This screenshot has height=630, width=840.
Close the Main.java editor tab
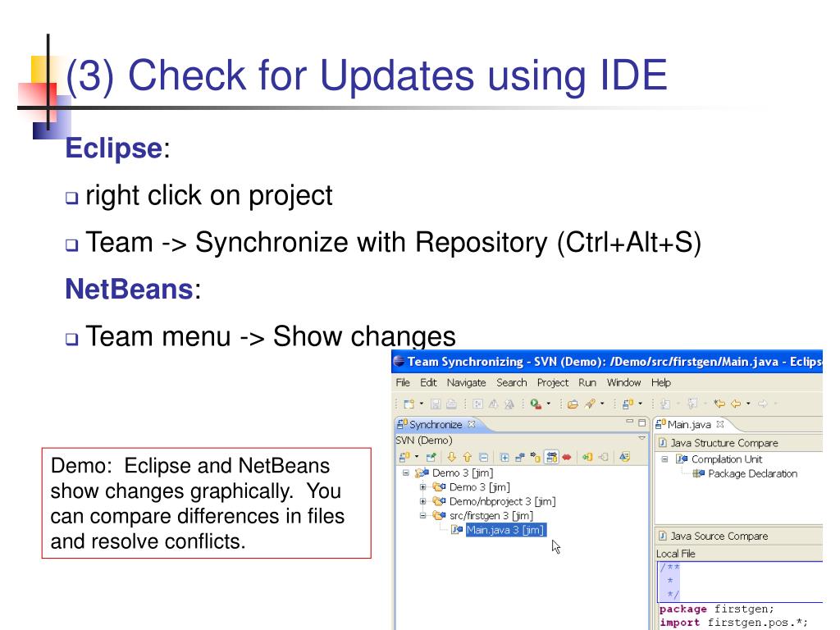720,424
